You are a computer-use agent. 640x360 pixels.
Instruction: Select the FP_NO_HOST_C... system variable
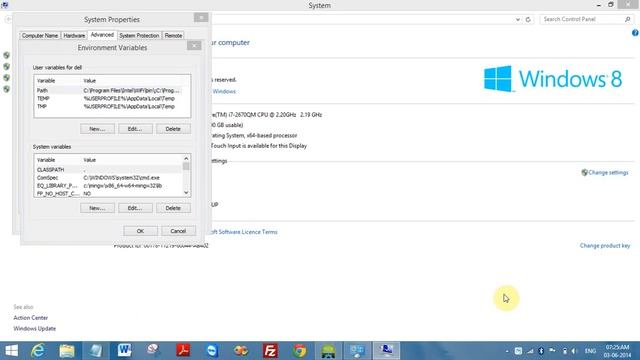109,193
